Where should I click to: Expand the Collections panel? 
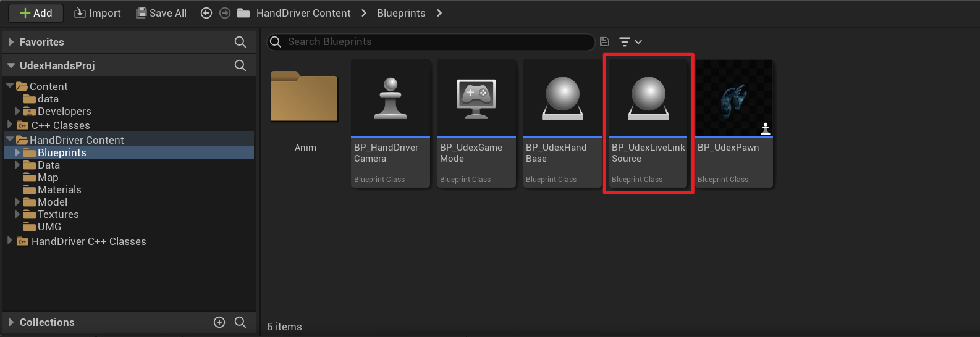point(11,322)
